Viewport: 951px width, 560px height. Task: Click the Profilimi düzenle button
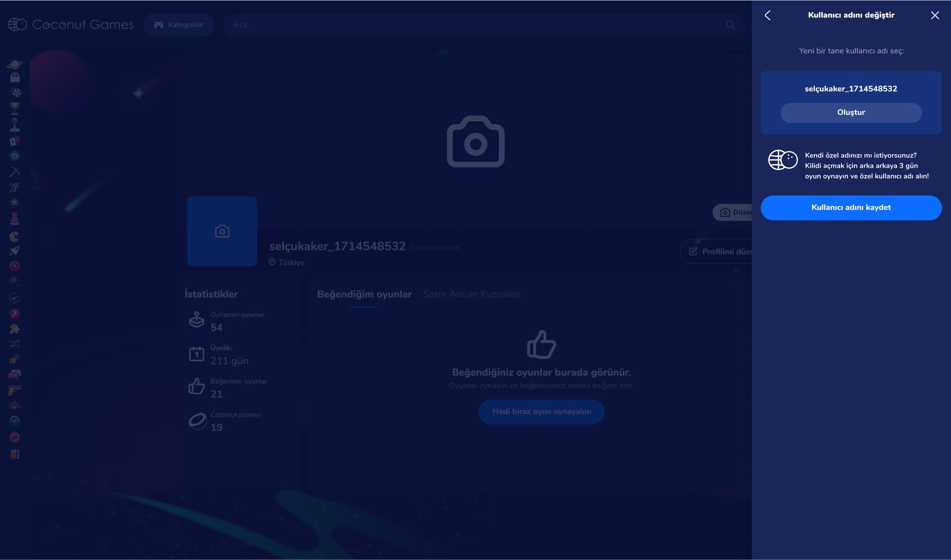tap(716, 252)
